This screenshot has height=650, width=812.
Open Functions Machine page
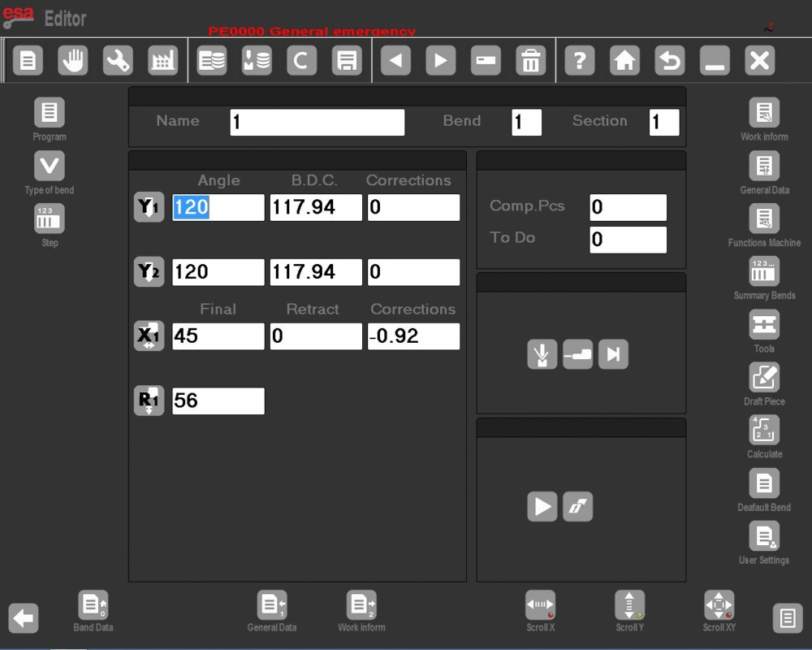click(764, 219)
